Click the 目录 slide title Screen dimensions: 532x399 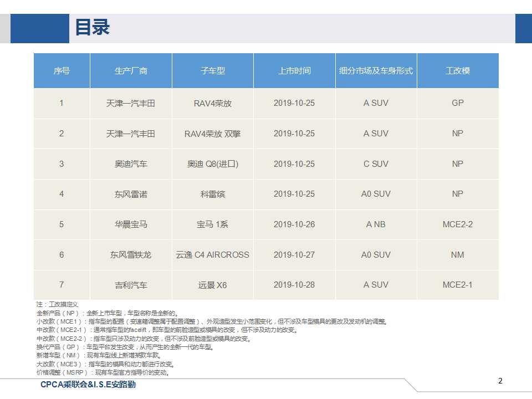(93, 27)
